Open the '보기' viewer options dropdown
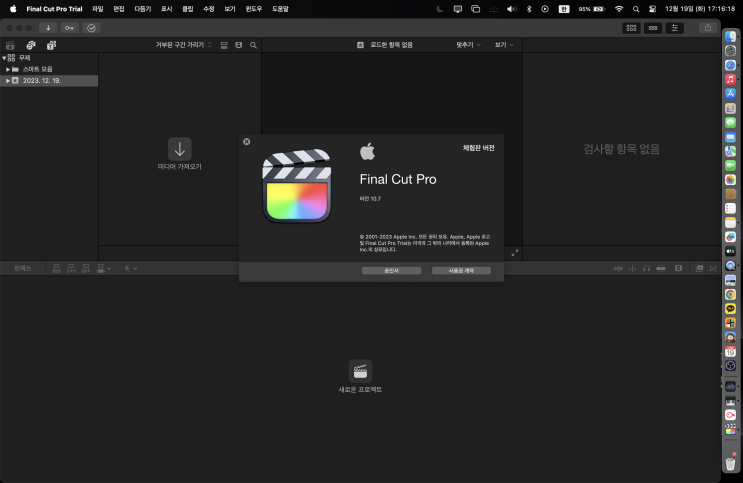 coord(504,45)
